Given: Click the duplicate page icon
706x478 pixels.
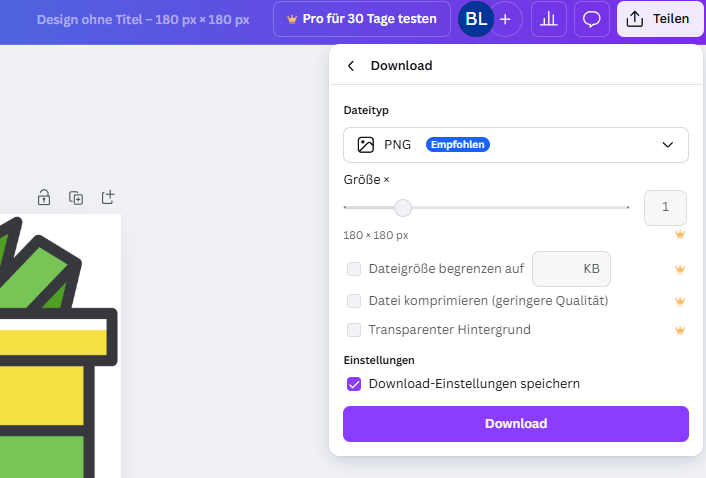Looking at the screenshot, I should [x=76, y=198].
